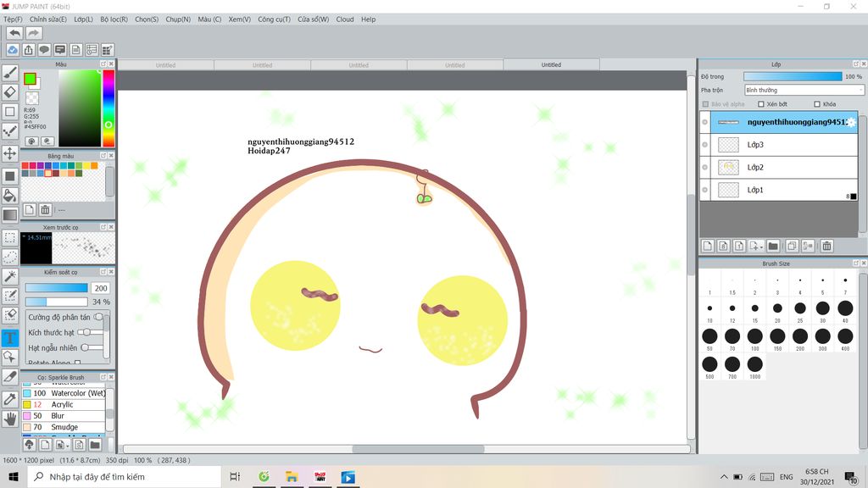Enable the Xén bớt clipping checkbox
The height and width of the screenshot is (488, 868).
(x=760, y=104)
